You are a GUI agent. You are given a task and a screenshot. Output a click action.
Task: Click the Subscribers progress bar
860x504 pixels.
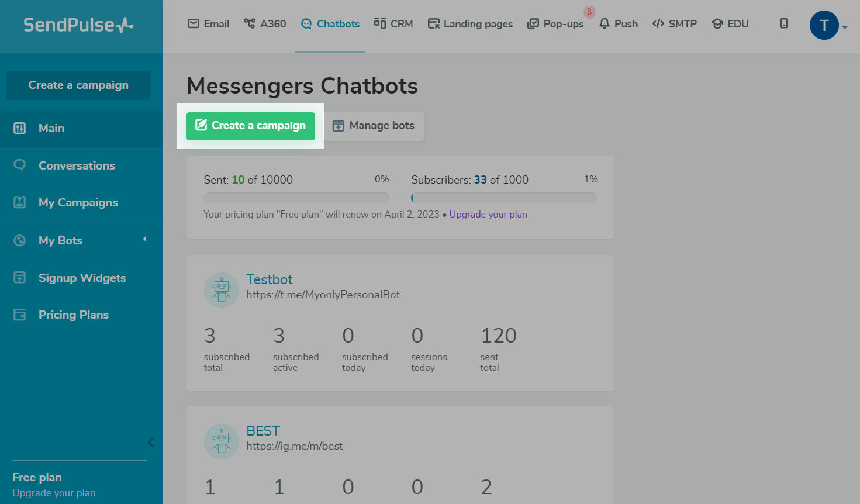tap(503, 198)
